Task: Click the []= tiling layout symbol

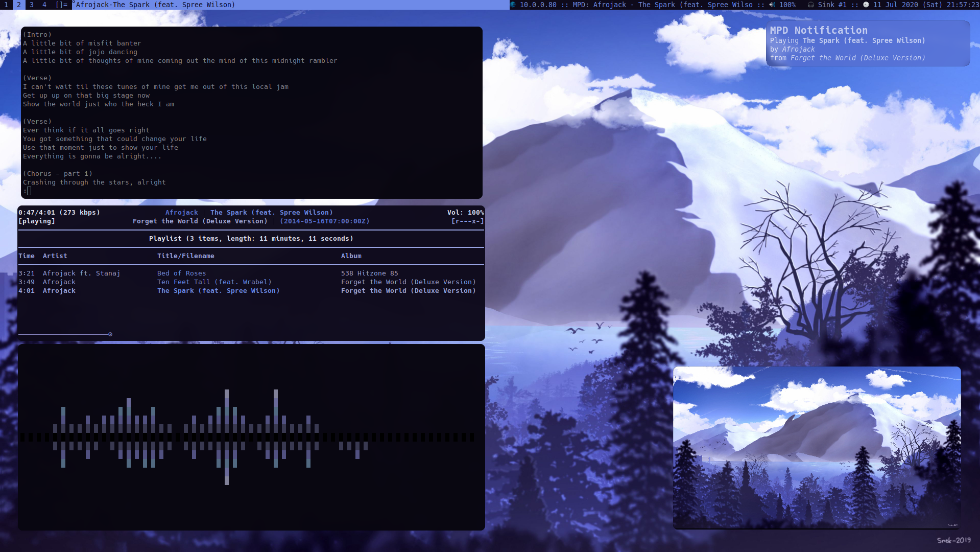Action: [x=61, y=5]
